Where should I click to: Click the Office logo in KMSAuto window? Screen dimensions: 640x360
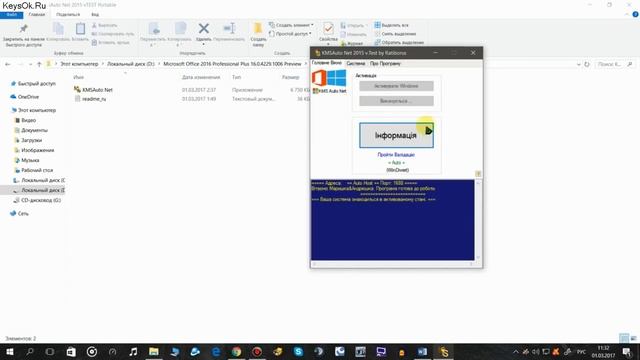[319, 78]
